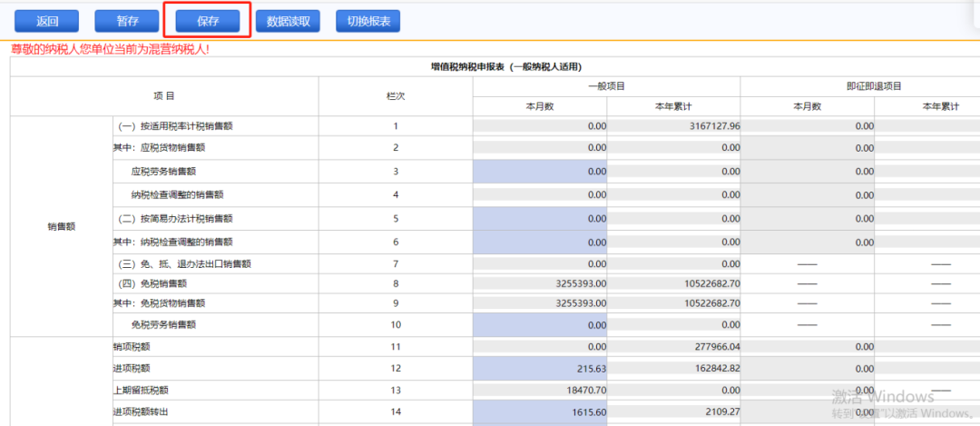The width and height of the screenshot is (980, 426).
Task: Click the label (三) 免、抵、退办法出口销售额
Action: pos(184,264)
